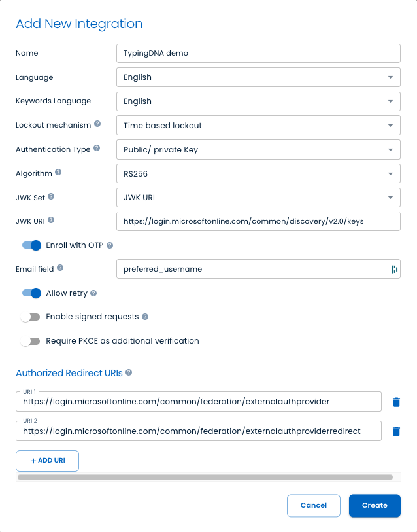Expand the Lockout mechanism dropdown
This screenshot has height=532, width=417.
(258, 125)
